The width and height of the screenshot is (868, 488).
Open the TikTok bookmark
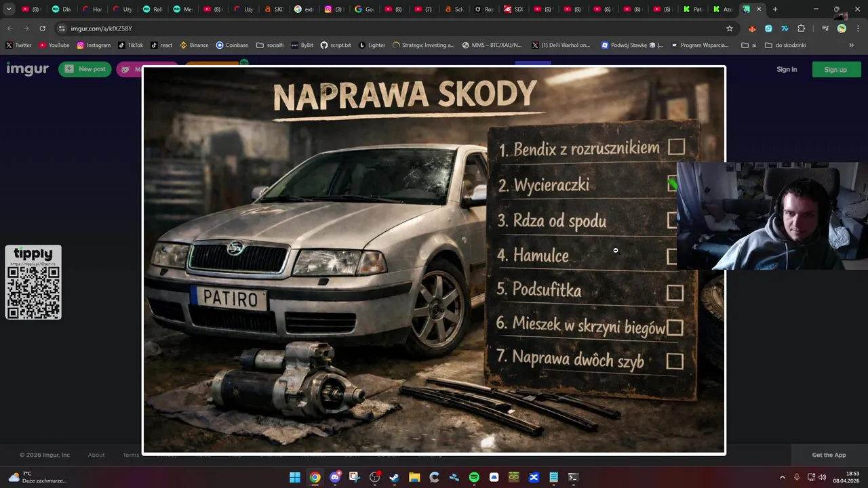coord(130,45)
